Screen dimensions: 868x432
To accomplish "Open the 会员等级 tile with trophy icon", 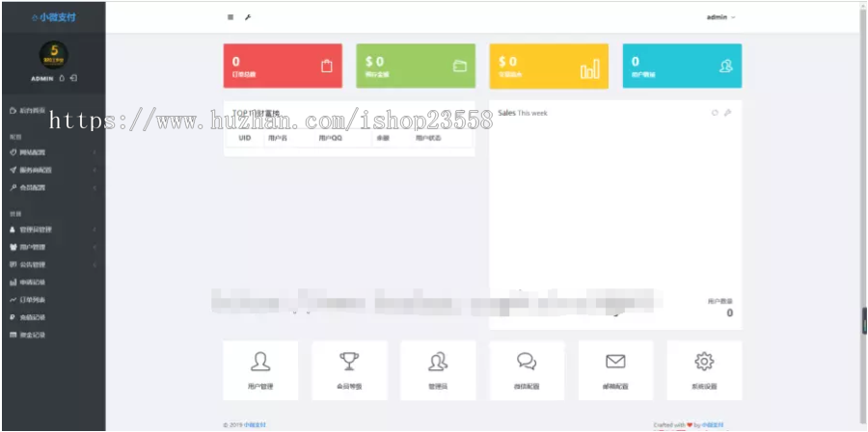I will pyautogui.click(x=349, y=370).
